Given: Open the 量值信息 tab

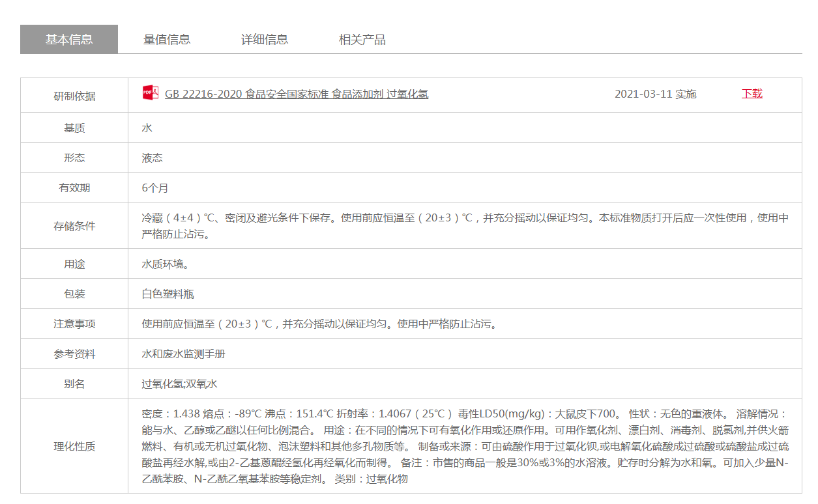Looking at the screenshot, I should pyautogui.click(x=167, y=39).
